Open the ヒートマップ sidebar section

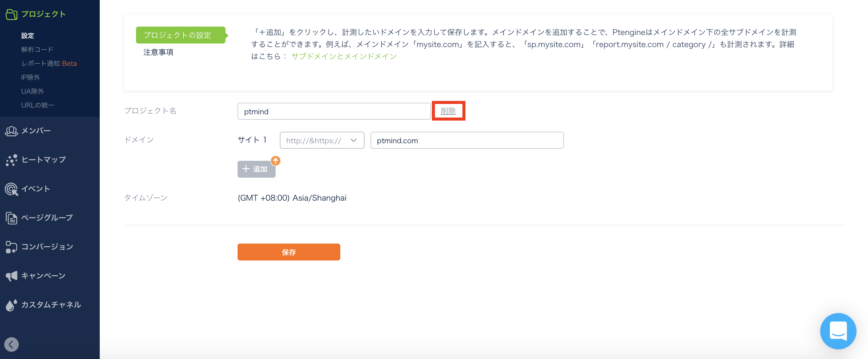pos(44,160)
